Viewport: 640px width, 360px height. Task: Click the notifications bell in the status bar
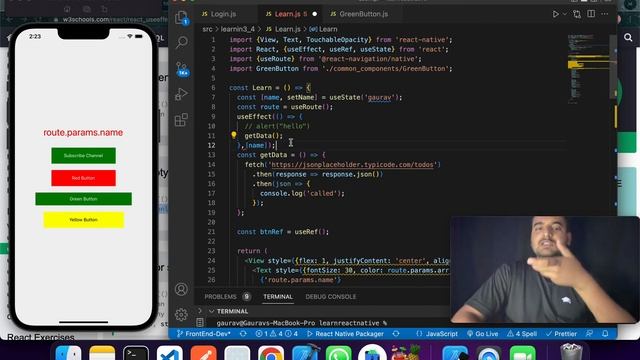pyautogui.click(x=605, y=333)
